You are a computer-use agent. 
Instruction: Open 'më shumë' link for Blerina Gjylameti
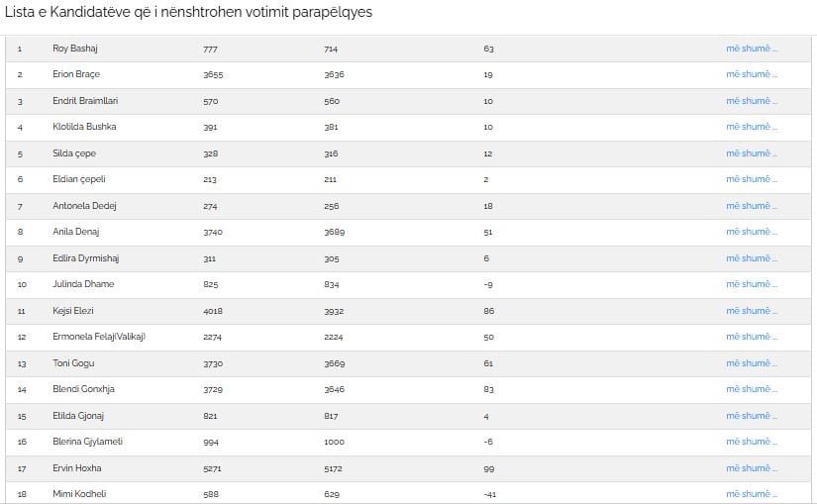tap(752, 442)
